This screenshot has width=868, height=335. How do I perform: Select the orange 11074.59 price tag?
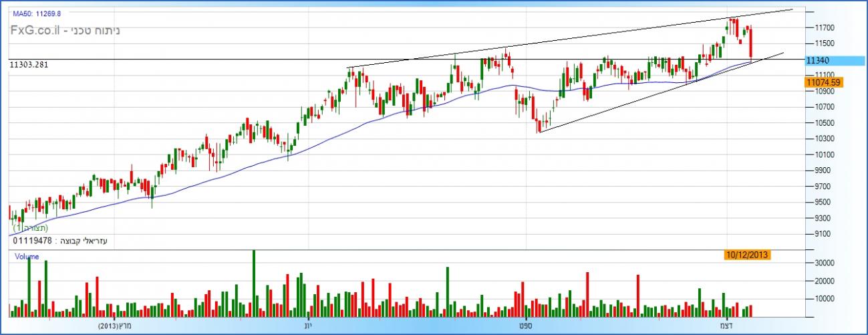click(x=823, y=82)
